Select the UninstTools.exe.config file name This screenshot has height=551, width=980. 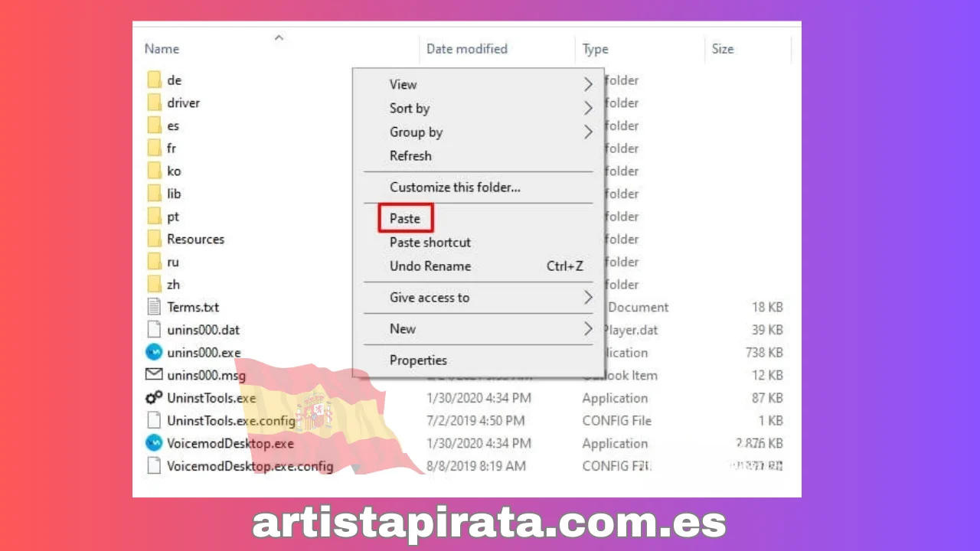click(x=231, y=421)
